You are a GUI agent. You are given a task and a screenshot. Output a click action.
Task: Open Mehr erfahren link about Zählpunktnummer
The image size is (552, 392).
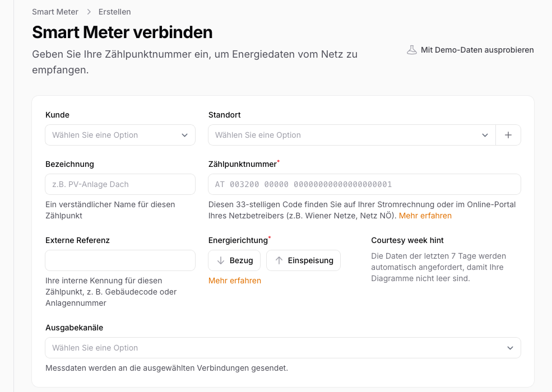425,216
